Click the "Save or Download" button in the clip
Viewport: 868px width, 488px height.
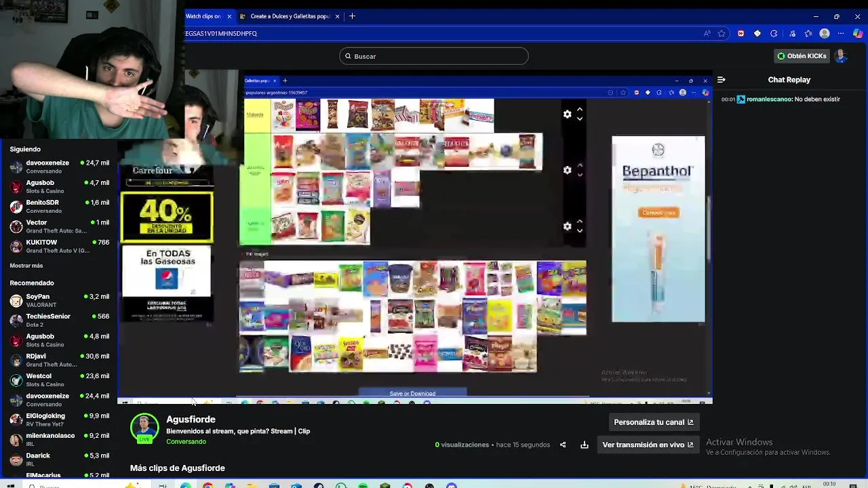tap(412, 393)
